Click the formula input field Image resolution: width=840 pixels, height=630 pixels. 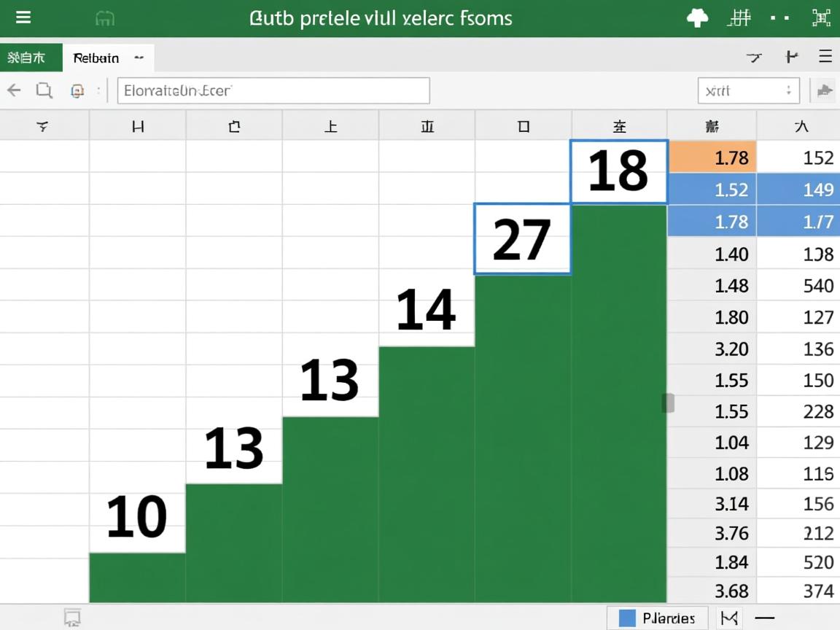click(x=273, y=90)
